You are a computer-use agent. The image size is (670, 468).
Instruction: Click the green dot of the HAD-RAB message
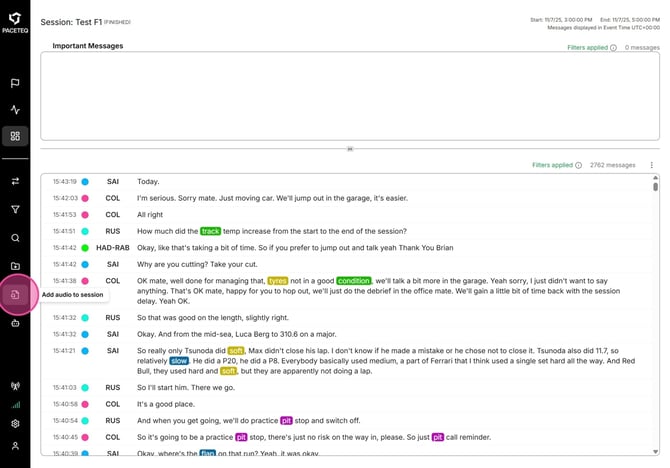click(85, 248)
